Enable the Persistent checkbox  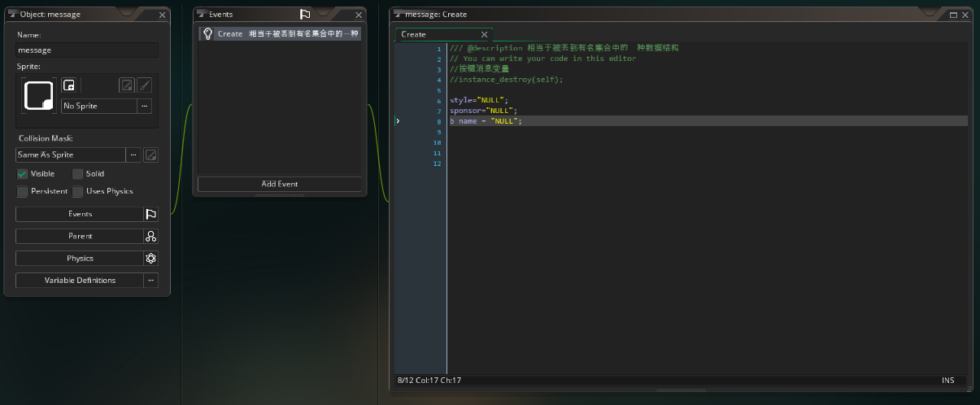coord(22,191)
